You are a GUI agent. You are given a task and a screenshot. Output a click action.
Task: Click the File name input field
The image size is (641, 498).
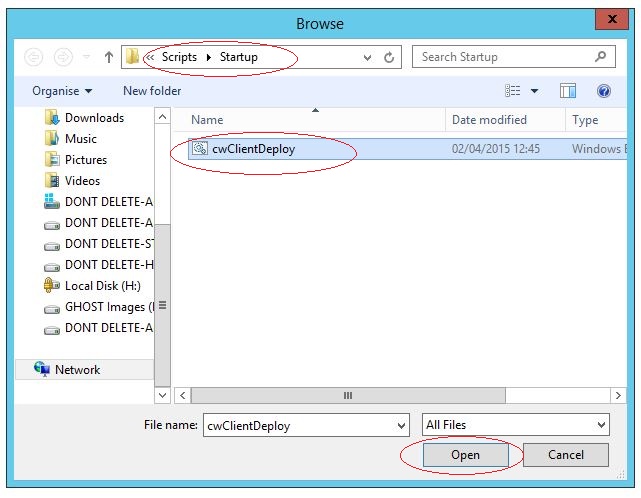299,426
